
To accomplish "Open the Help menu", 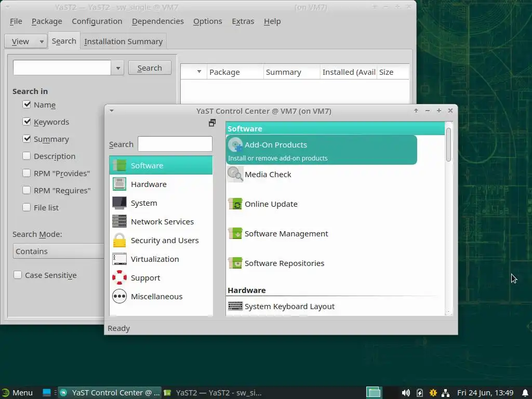I will point(272,21).
